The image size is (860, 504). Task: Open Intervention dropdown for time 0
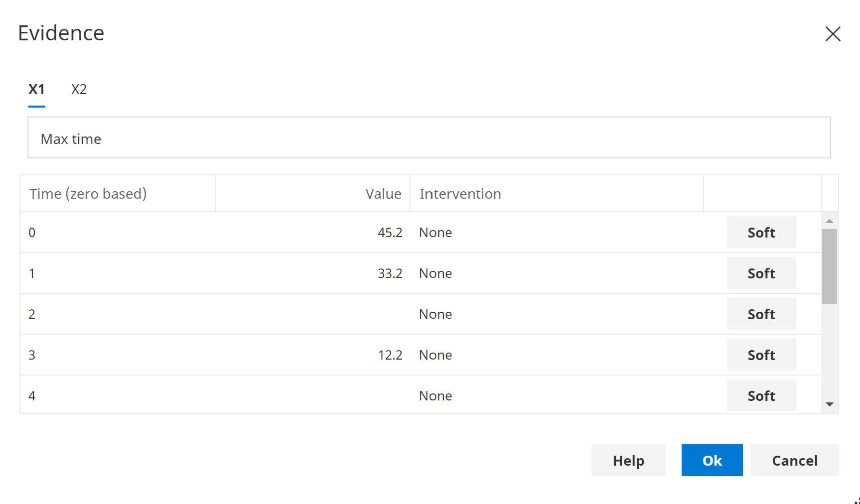pyautogui.click(x=556, y=233)
